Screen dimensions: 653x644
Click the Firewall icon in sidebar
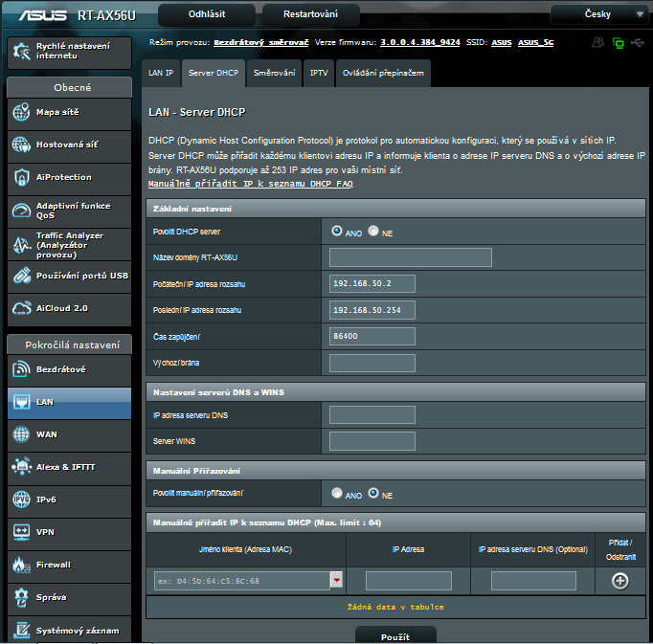point(21,565)
